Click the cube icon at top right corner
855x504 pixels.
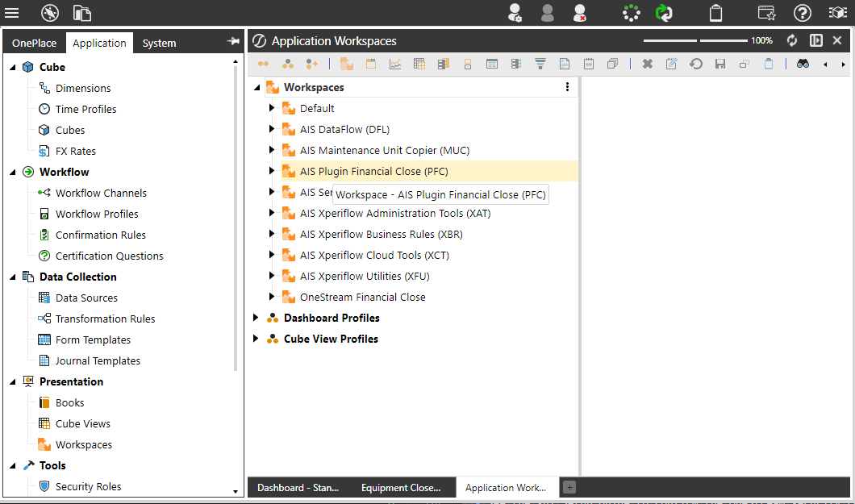[x=837, y=13]
